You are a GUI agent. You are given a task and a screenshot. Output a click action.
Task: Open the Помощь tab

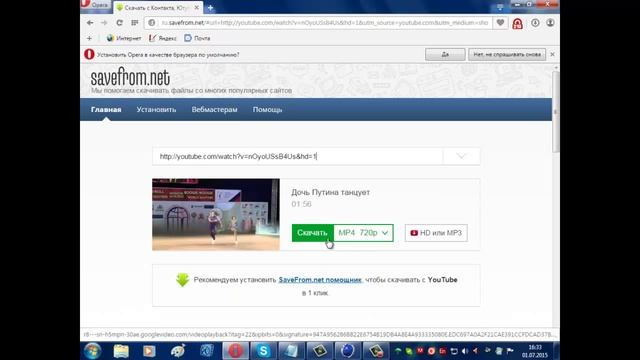[267, 109]
